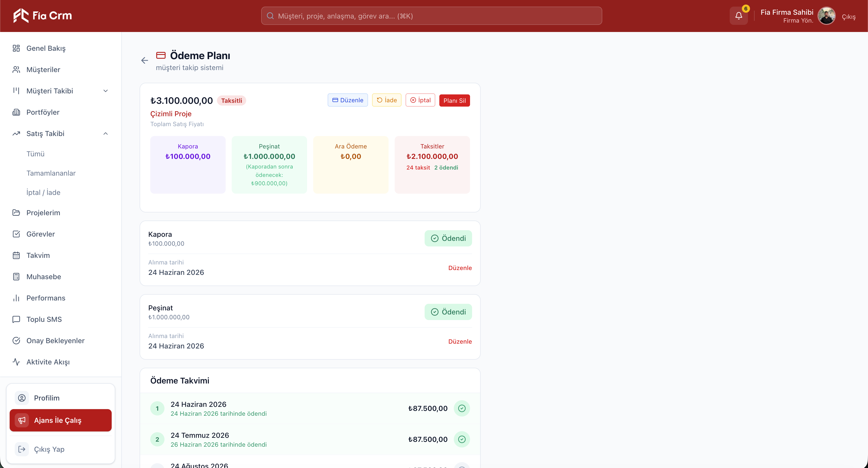Image resolution: width=868 pixels, height=468 pixels.
Task: Click the yellow İade button
Action: pyautogui.click(x=387, y=100)
